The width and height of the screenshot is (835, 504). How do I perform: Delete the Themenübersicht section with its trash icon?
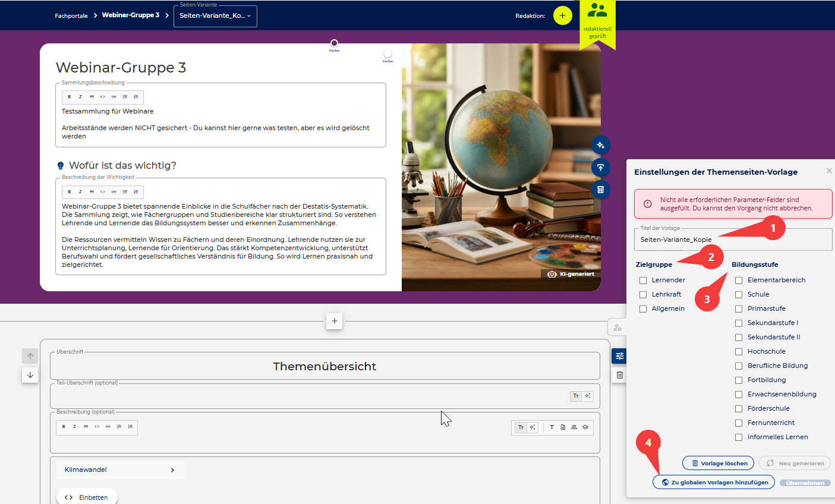(x=619, y=375)
